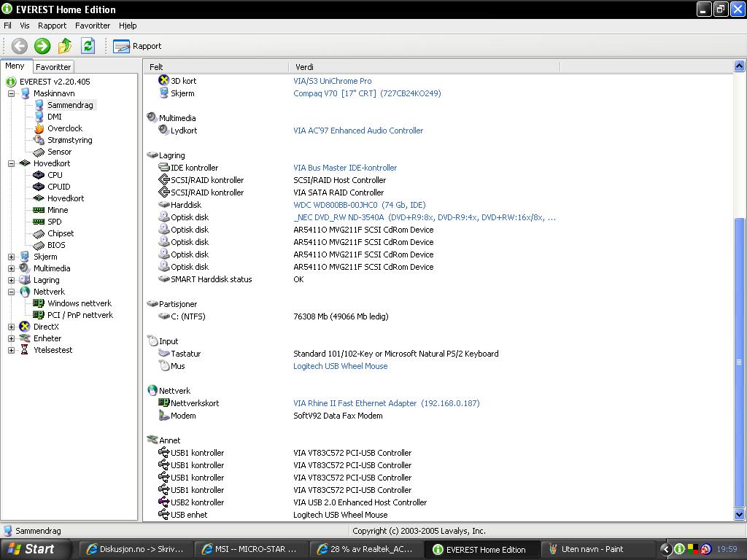The height and width of the screenshot is (560, 747).
Task: Expand the Enheter tree node
Action: tap(11, 338)
